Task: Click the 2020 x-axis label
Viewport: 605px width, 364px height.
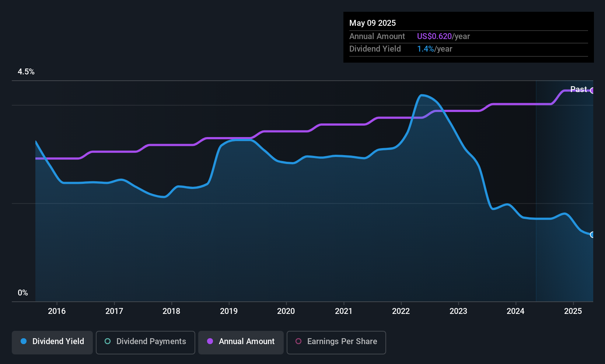Action: (x=286, y=311)
